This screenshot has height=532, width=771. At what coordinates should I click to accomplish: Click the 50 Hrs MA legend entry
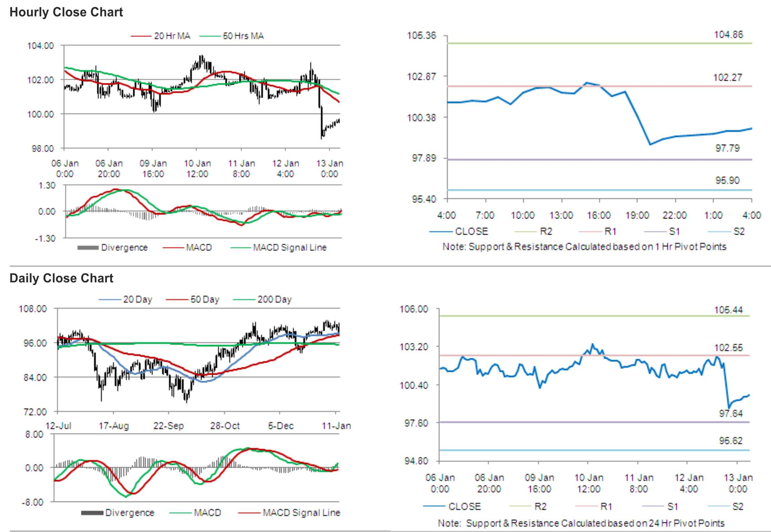[243, 36]
